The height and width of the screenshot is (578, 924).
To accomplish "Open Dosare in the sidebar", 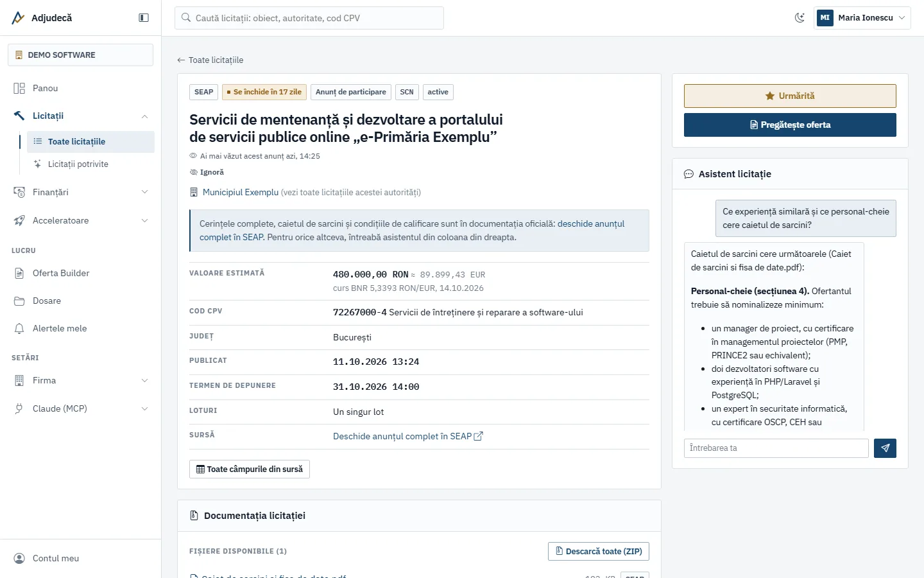I will (x=81, y=301).
